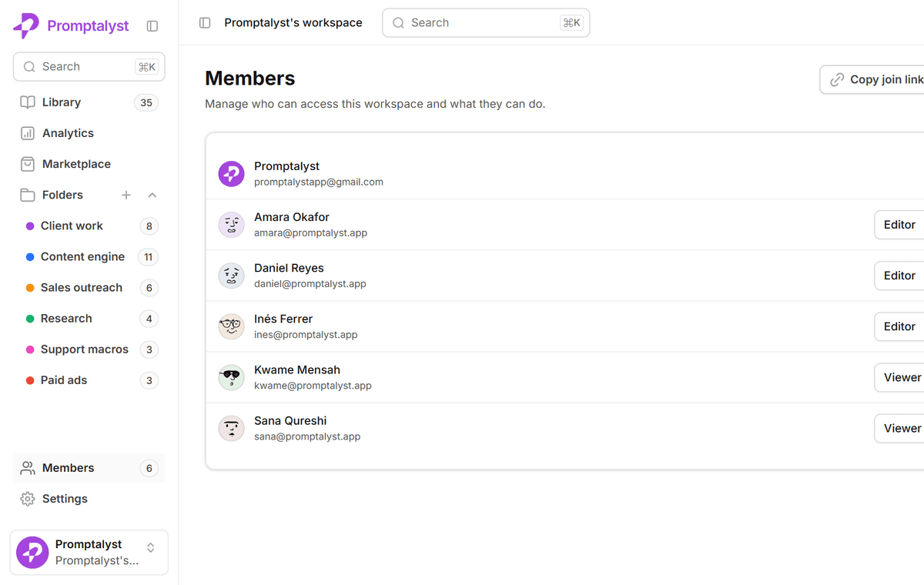Click Promptalyst account card at bottom
Viewport: 924px width, 585px height.
click(89, 553)
